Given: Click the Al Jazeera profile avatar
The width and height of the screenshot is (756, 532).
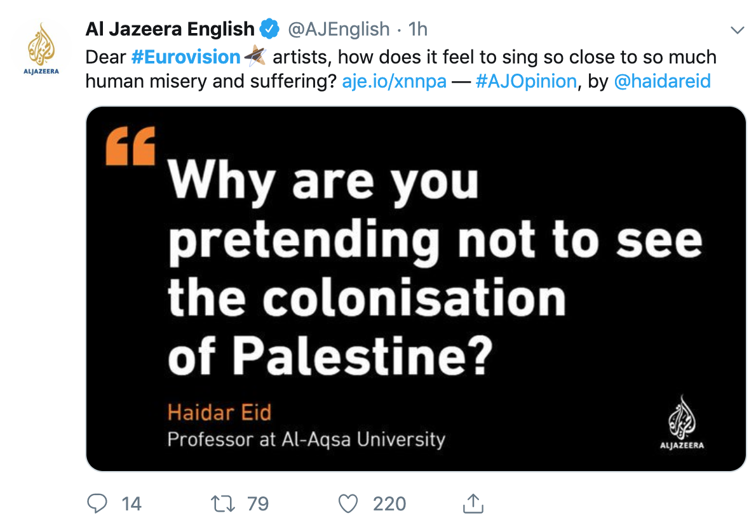Looking at the screenshot, I should tap(43, 50).
